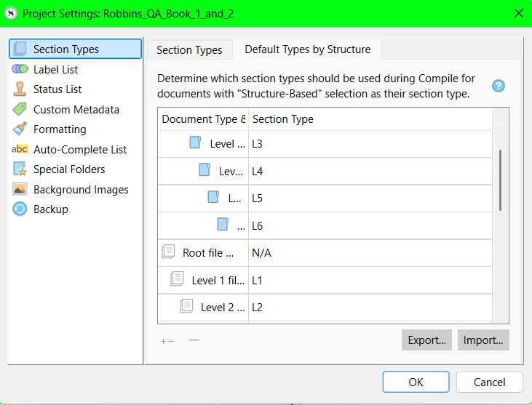This screenshot has height=405, width=532.
Task: Click the blue help question mark icon
Action: pos(499,86)
